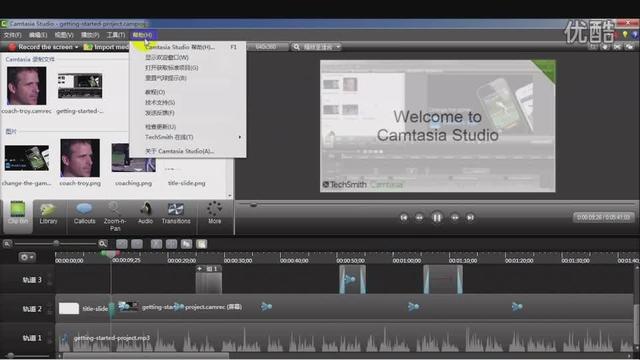This screenshot has width=640, height=360.
Task: Zoom out the timeline with magnifier
Action: click(x=7, y=244)
